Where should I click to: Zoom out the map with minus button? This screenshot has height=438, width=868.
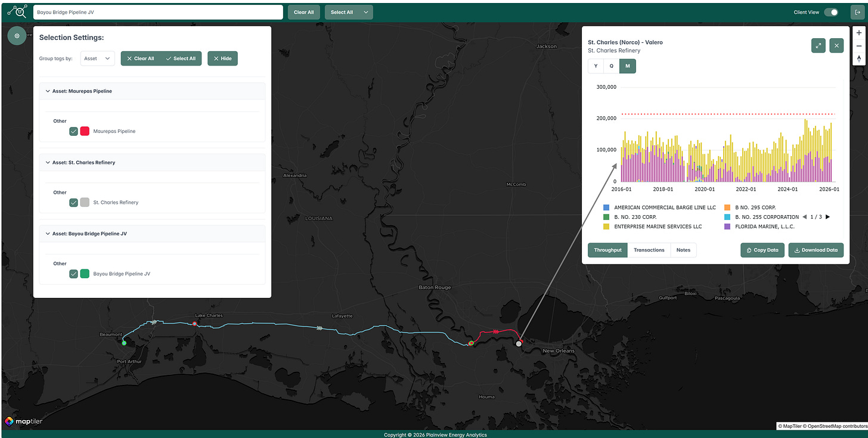[858, 46]
